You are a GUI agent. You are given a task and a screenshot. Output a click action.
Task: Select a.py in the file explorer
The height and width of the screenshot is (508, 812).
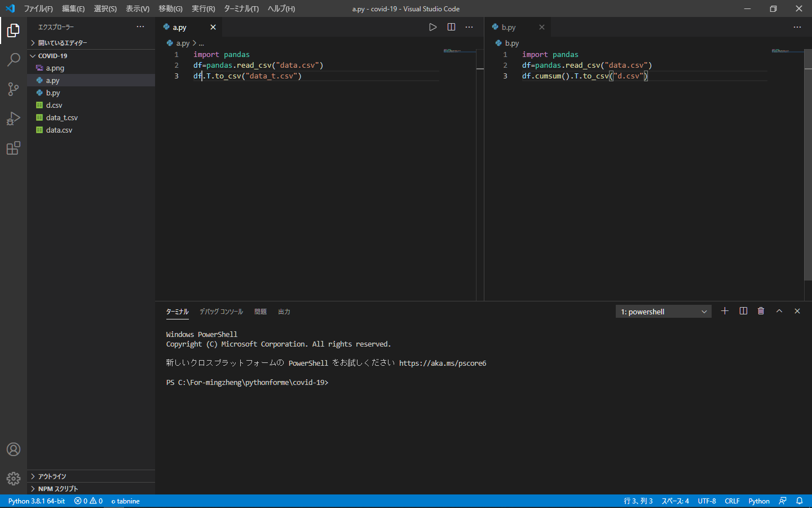(x=91, y=80)
